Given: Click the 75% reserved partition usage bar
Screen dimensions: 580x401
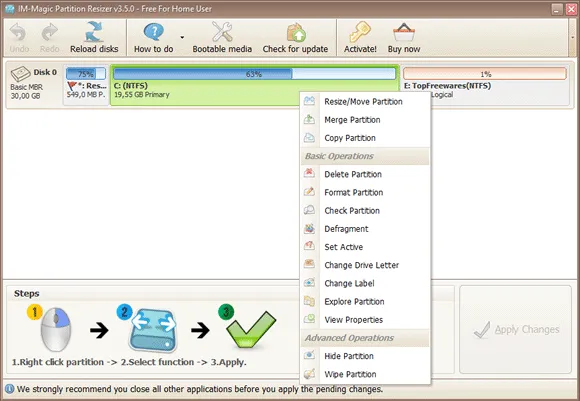Looking at the screenshot, I should point(86,74).
